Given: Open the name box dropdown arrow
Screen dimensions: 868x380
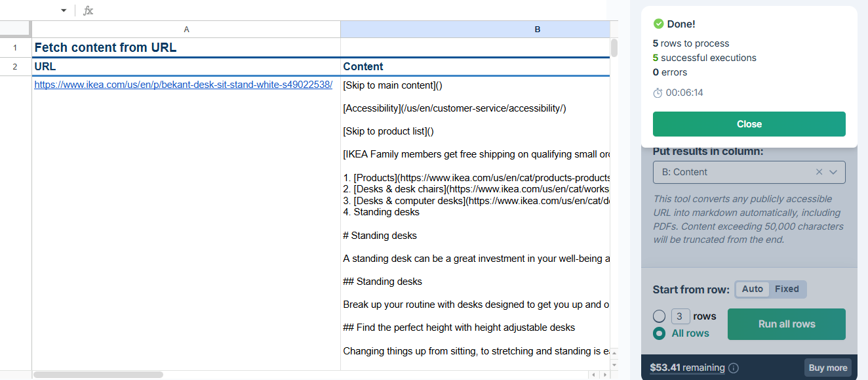Looking at the screenshot, I should (x=64, y=11).
